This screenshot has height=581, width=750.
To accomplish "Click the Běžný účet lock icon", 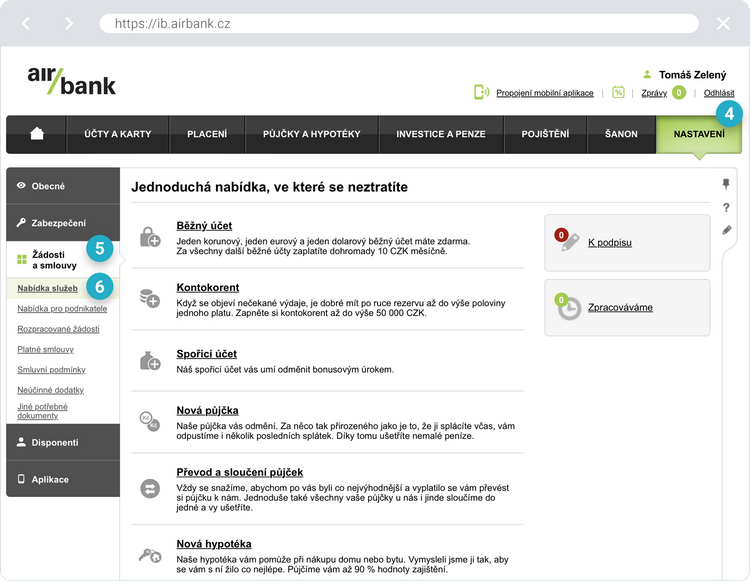I will (x=150, y=237).
